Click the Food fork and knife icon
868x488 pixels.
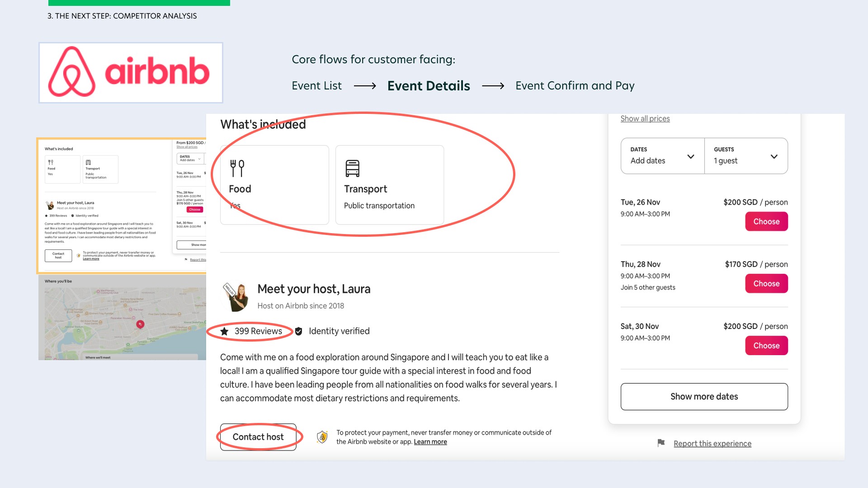(x=237, y=168)
